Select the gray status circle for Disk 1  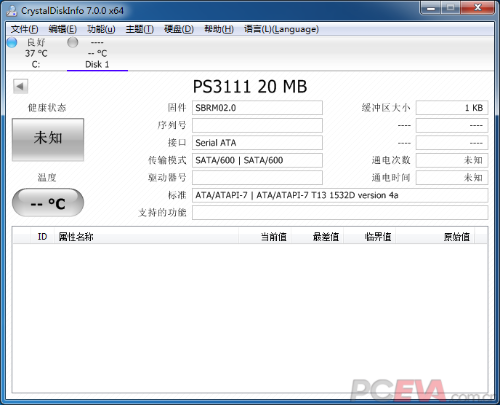pos(73,42)
